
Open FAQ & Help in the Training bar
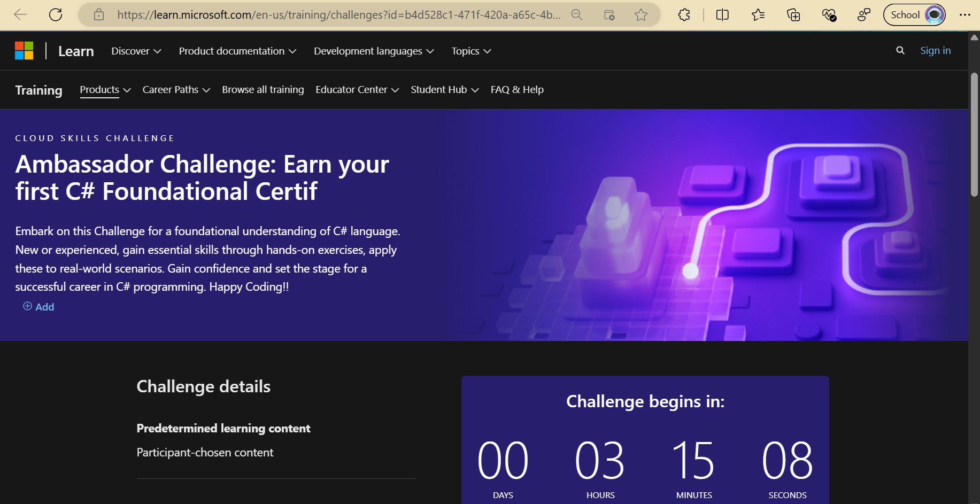[x=516, y=89]
